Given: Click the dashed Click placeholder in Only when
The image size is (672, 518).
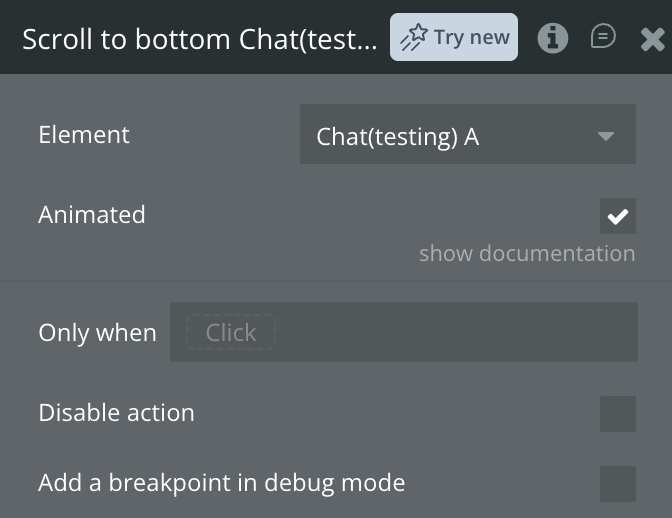Looking at the screenshot, I should [x=231, y=332].
